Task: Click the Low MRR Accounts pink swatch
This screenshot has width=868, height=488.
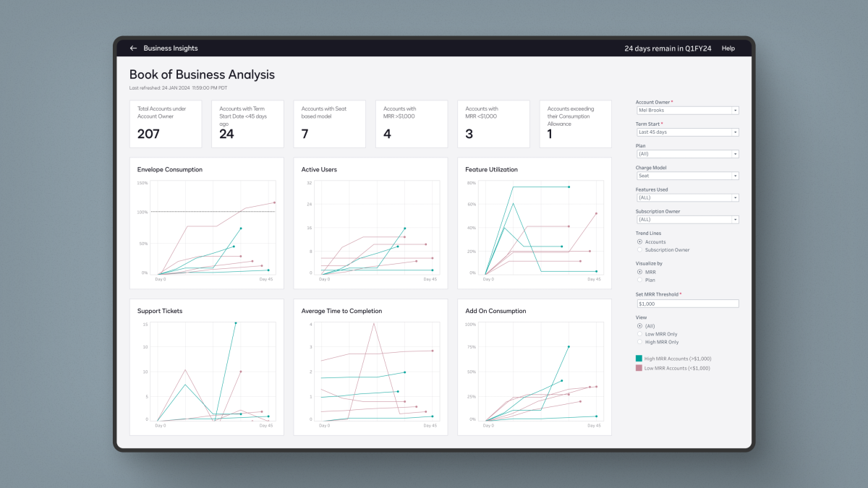Action: pyautogui.click(x=639, y=368)
